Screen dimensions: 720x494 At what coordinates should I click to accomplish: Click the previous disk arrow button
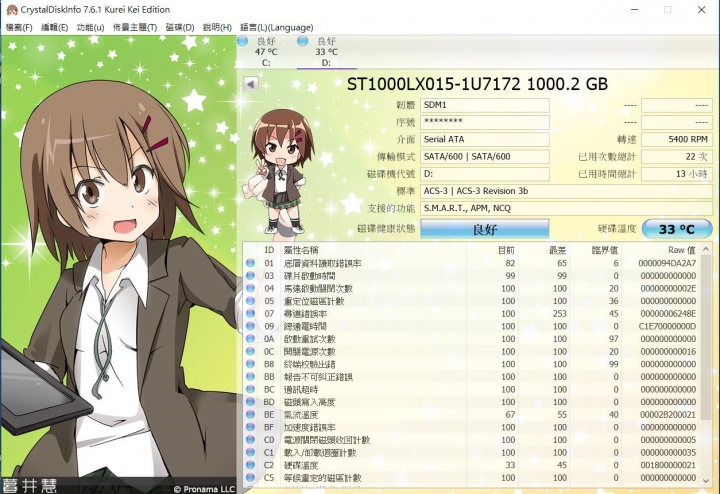[x=251, y=84]
